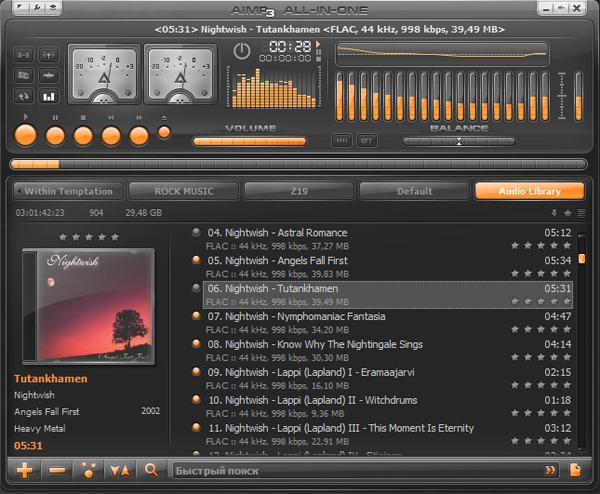Screen dimensions: 600x494
Task: Toggle the A-B repeat button
Action: click(24, 55)
